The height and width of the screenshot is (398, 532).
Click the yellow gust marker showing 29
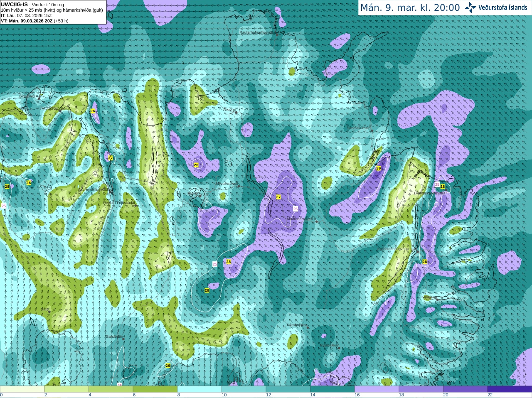pyautogui.click(x=207, y=290)
